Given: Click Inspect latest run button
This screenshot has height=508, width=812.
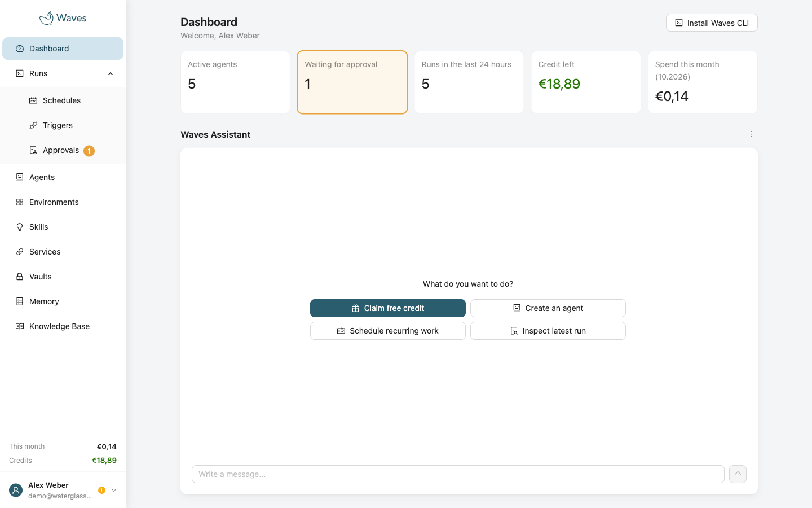Looking at the screenshot, I should [548, 331].
